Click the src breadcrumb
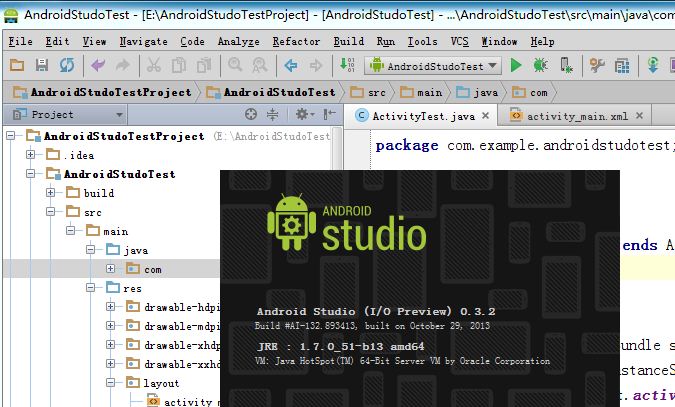Image resolution: width=675 pixels, height=407 pixels. (x=368, y=92)
